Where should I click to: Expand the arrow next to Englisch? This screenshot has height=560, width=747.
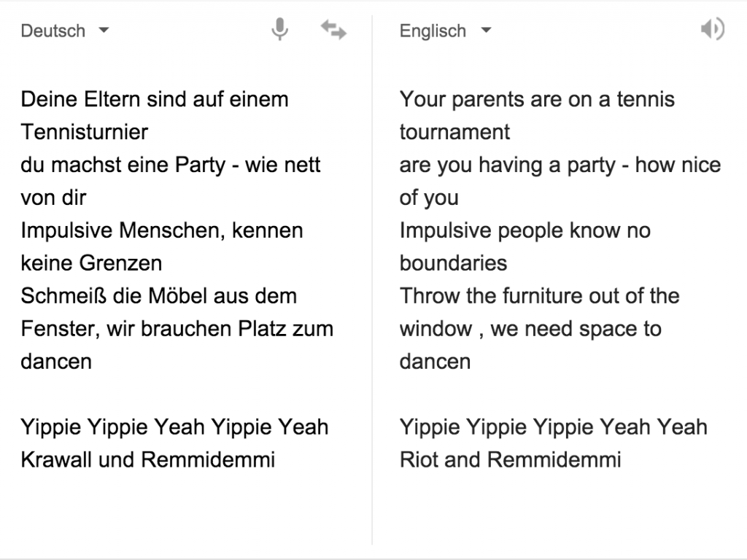pyautogui.click(x=486, y=30)
